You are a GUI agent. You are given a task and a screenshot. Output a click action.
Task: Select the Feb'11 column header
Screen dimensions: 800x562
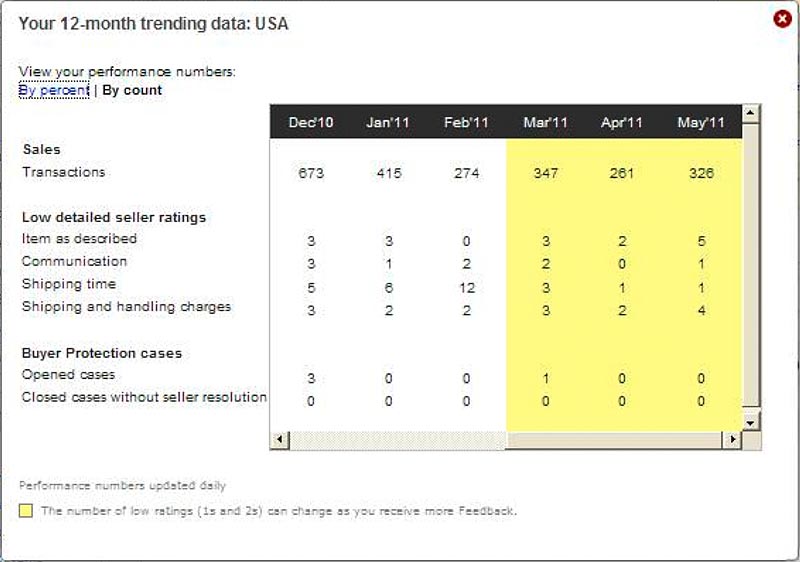click(x=466, y=122)
